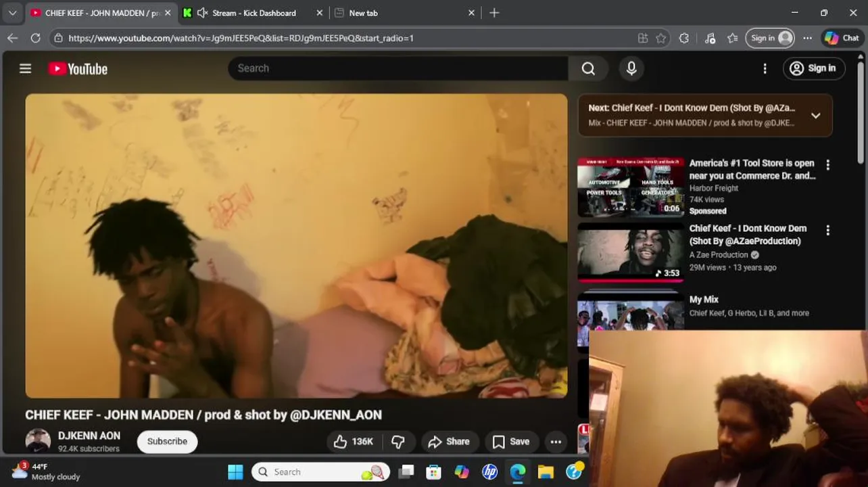Open more actions ellipsis below video
The image size is (868, 487).
point(556,442)
